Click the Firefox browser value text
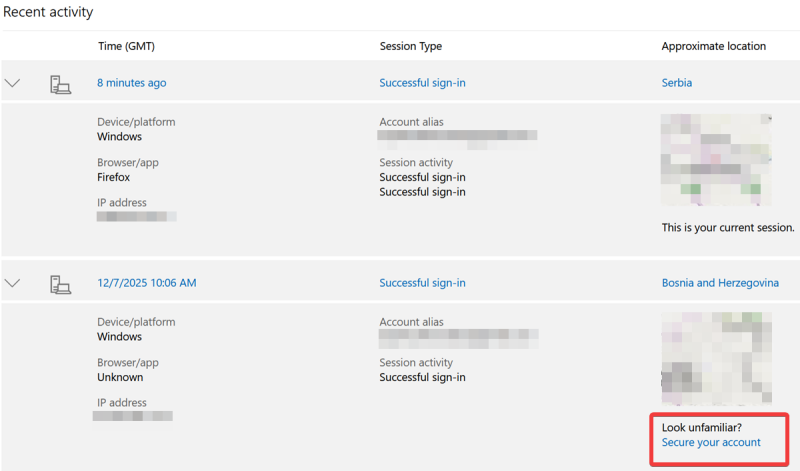Screen dimensions: 800x471 point(113,177)
